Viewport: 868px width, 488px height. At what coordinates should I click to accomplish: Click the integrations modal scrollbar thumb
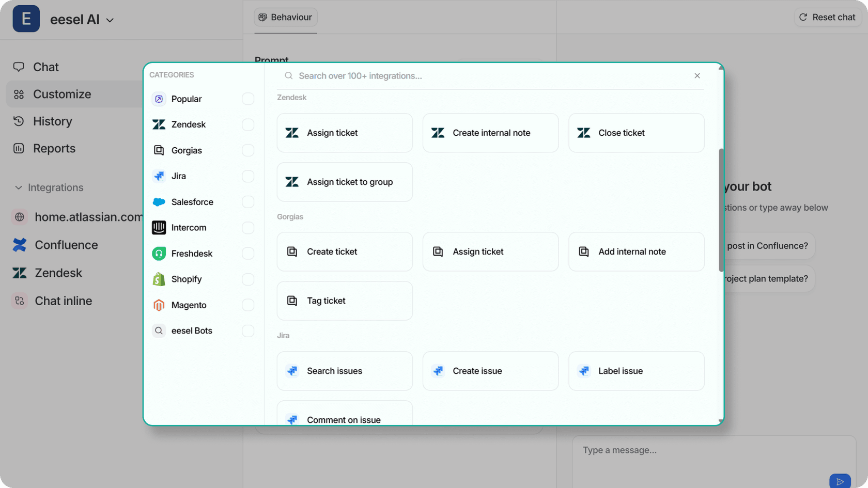click(721, 210)
